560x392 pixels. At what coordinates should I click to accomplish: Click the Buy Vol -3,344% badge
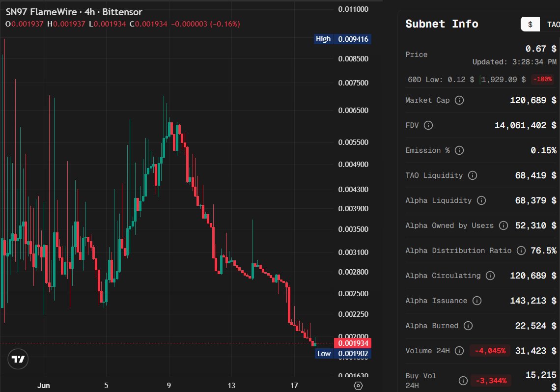coord(491,381)
